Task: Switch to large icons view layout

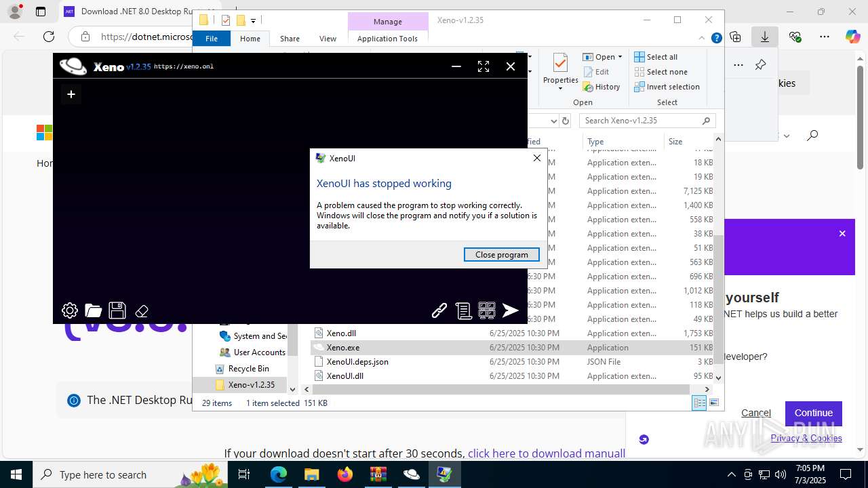Action: 713,403
